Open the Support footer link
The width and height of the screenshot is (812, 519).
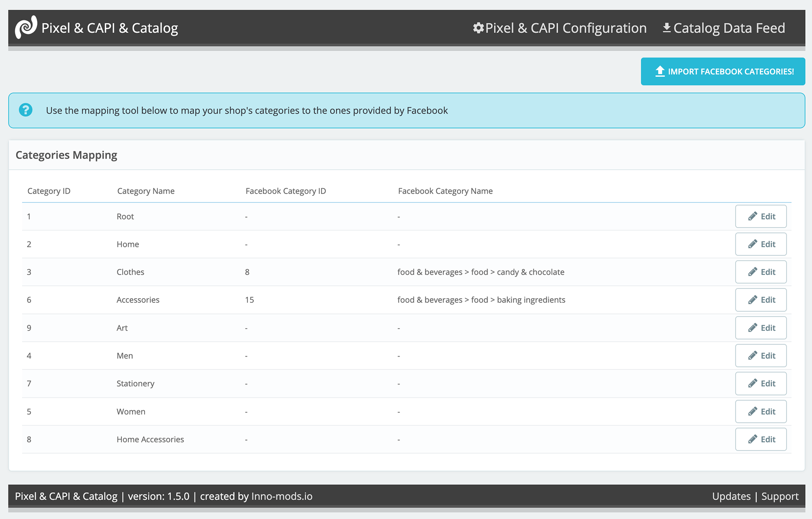780,496
